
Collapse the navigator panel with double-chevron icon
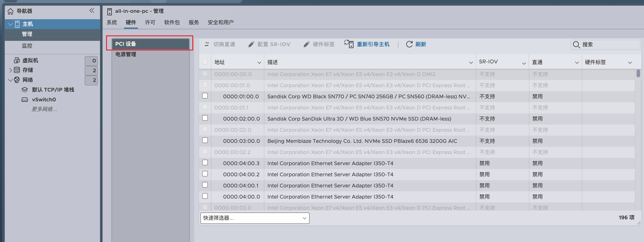92,10
